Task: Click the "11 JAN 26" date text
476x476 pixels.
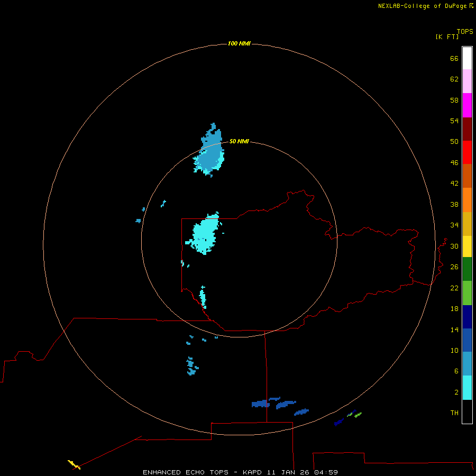Action: [289, 472]
